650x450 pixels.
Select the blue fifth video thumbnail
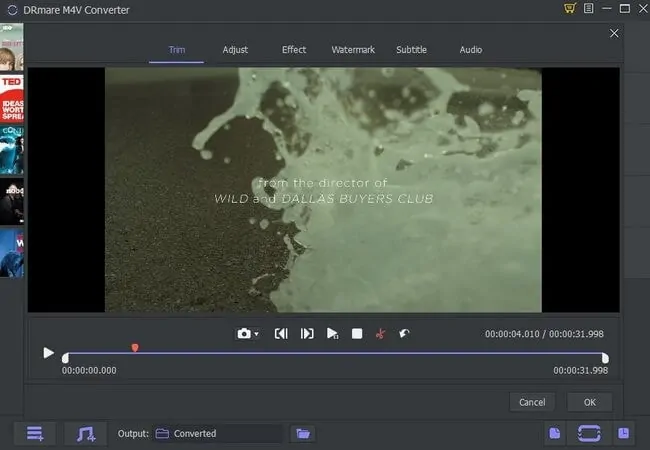point(12,253)
